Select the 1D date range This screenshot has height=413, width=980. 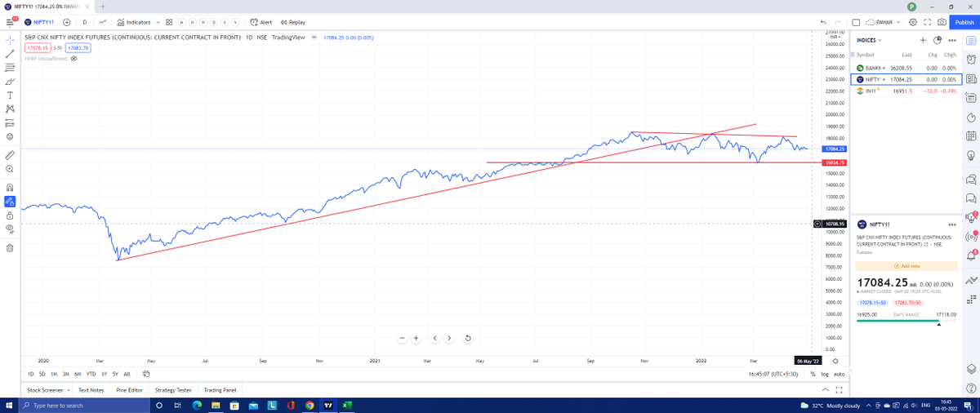pyautogui.click(x=31, y=374)
